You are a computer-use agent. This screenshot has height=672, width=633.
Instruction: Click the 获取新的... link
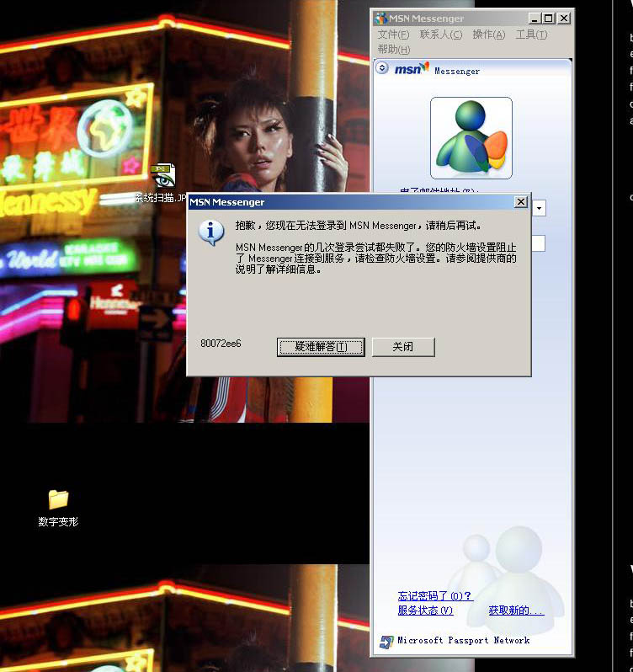pos(516,611)
